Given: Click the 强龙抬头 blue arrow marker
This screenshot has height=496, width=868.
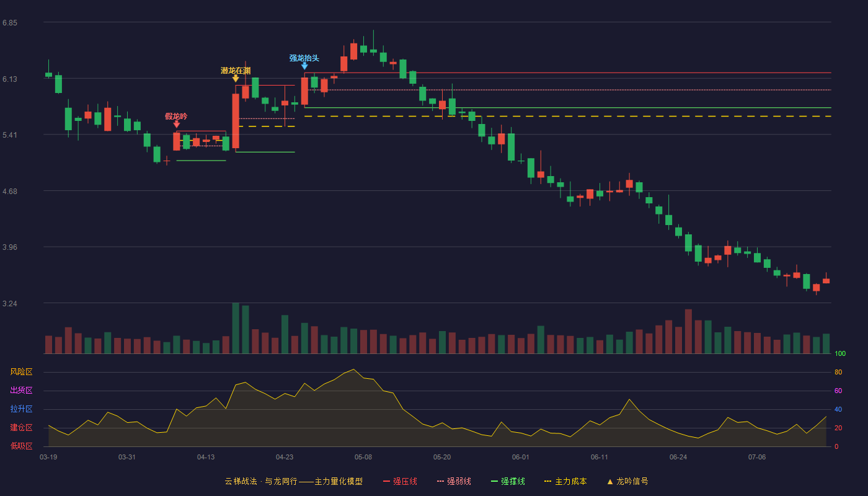Looking at the screenshot, I should click(304, 66).
